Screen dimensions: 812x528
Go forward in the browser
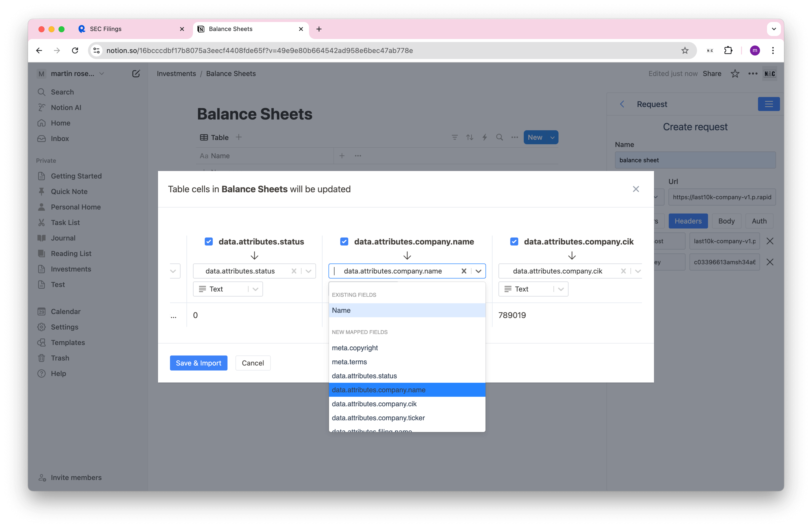pos(57,50)
